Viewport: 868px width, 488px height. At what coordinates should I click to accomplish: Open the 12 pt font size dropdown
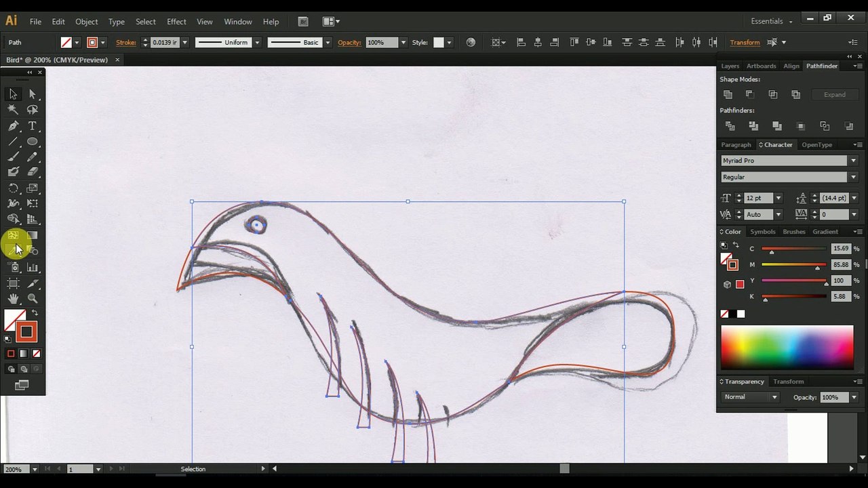coord(778,198)
